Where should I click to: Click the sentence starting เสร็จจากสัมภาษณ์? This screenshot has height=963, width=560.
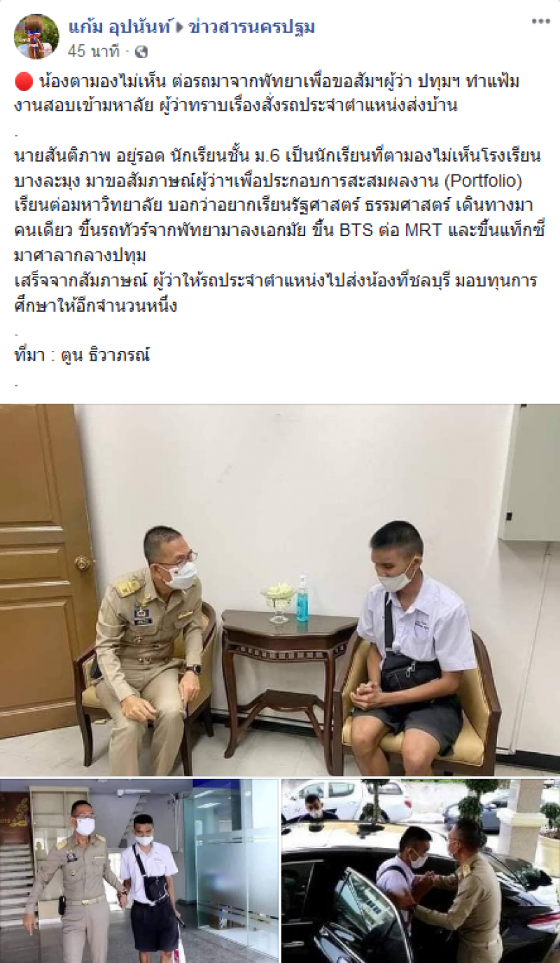click(x=276, y=292)
